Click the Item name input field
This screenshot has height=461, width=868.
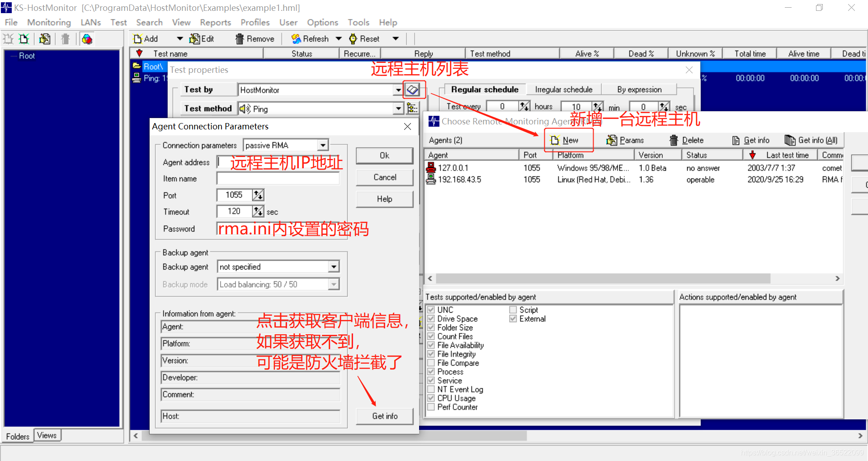pos(278,179)
